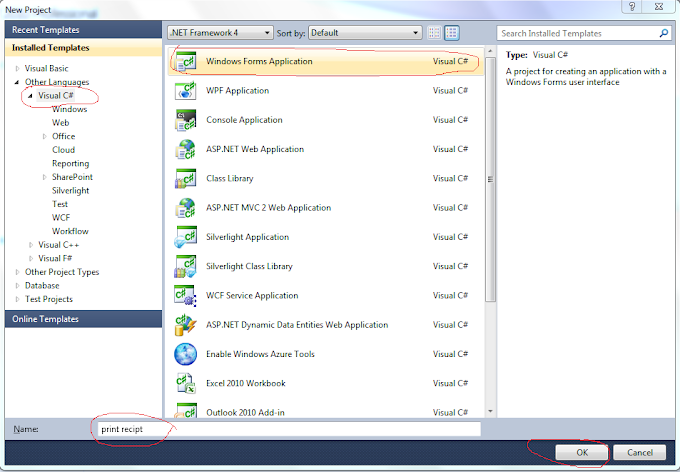The image size is (680, 472).
Task: Collapse the Other Languages node
Action: pos(17,82)
